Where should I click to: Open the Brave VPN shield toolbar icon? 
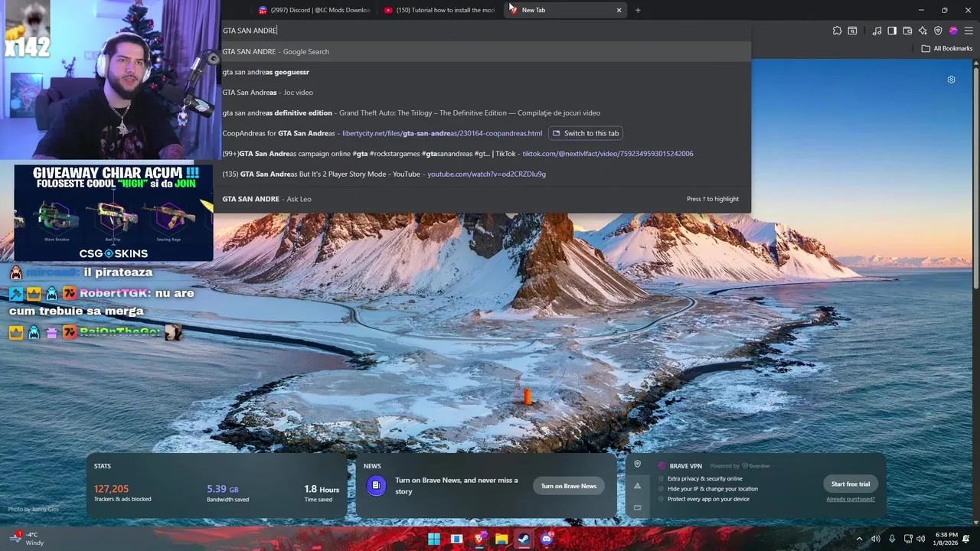(x=938, y=31)
